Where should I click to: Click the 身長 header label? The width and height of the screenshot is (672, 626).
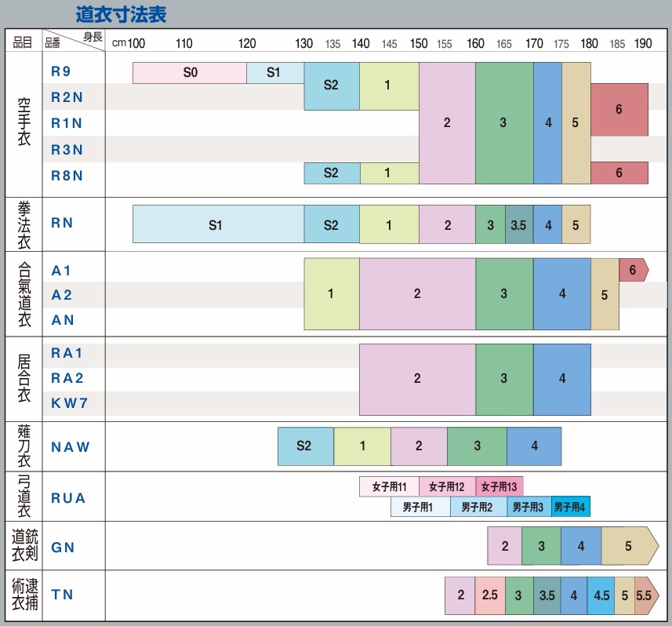coord(93,38)
